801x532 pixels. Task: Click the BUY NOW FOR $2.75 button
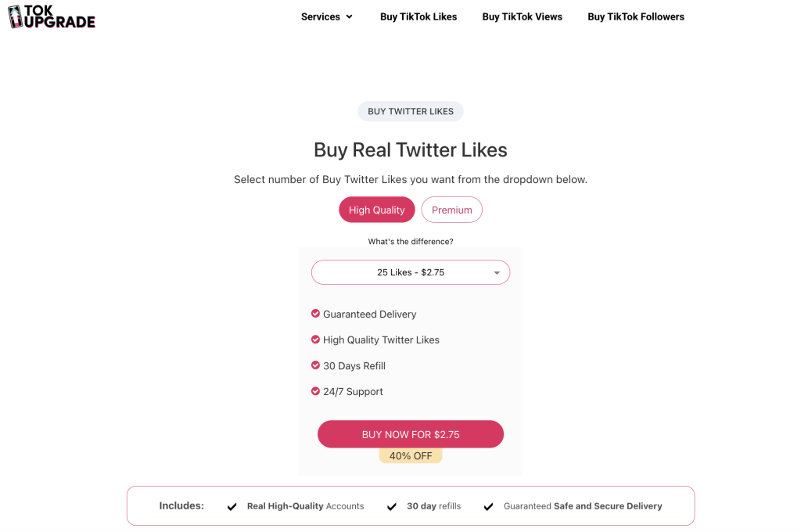click(410, 434)
